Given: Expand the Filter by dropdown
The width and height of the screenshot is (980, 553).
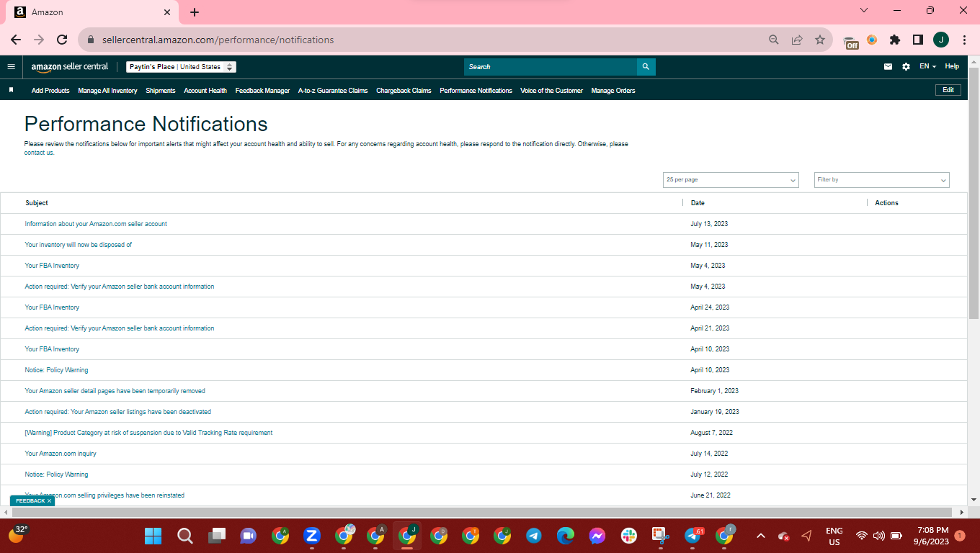Looking at the screenshot, I should click(x=881, y=180).
